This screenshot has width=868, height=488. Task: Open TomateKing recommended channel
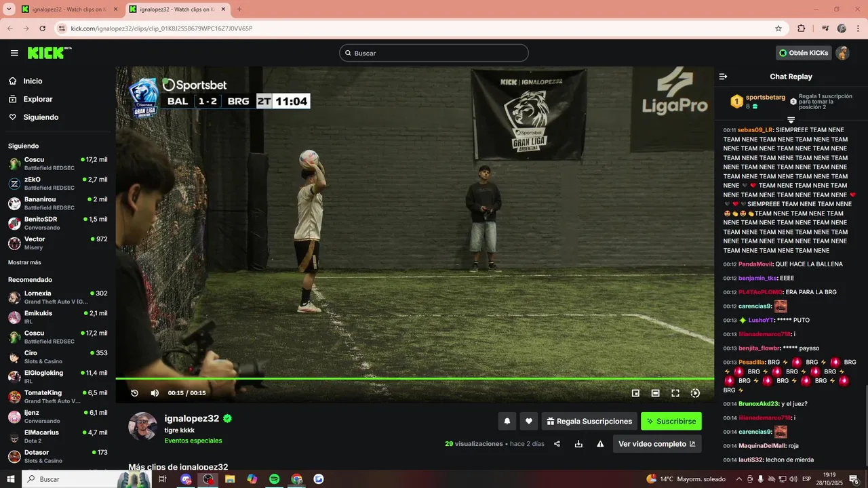tap(58, 396)
